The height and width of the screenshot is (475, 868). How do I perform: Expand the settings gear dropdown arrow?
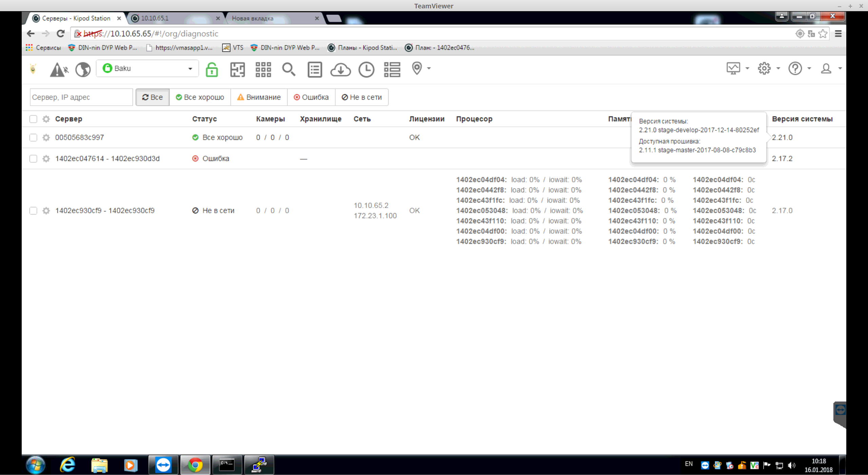(778, 68)
